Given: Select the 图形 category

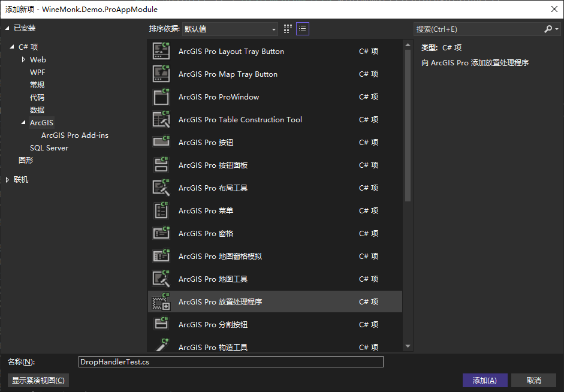Looking at the screenshot, I should click(x=26, y=161).
